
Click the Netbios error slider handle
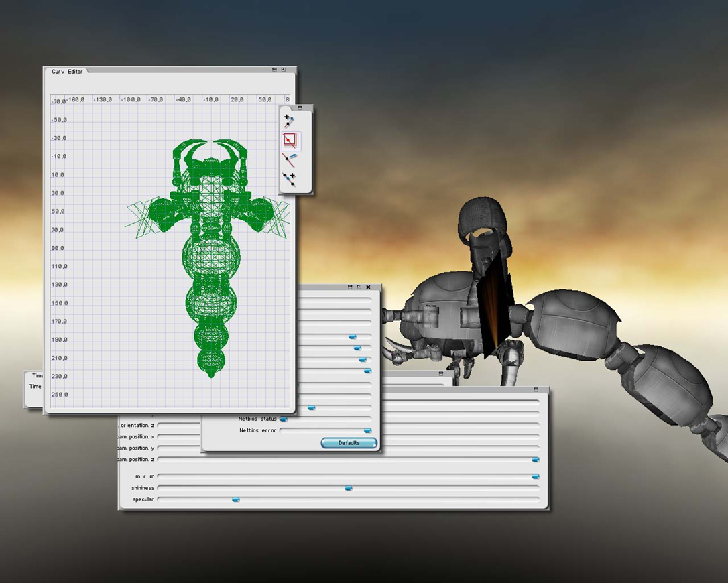(x=367, y=431)
